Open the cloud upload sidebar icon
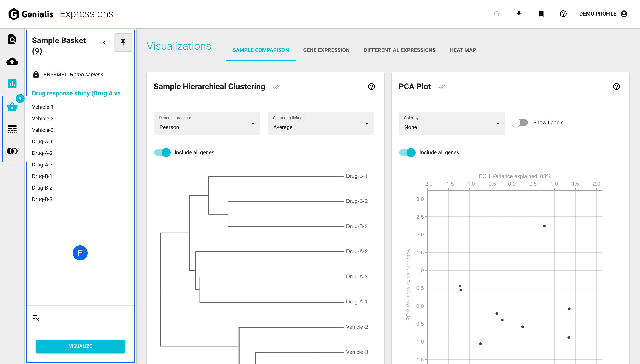This screenshot has width=640, height=364. [x=12, y=61]
